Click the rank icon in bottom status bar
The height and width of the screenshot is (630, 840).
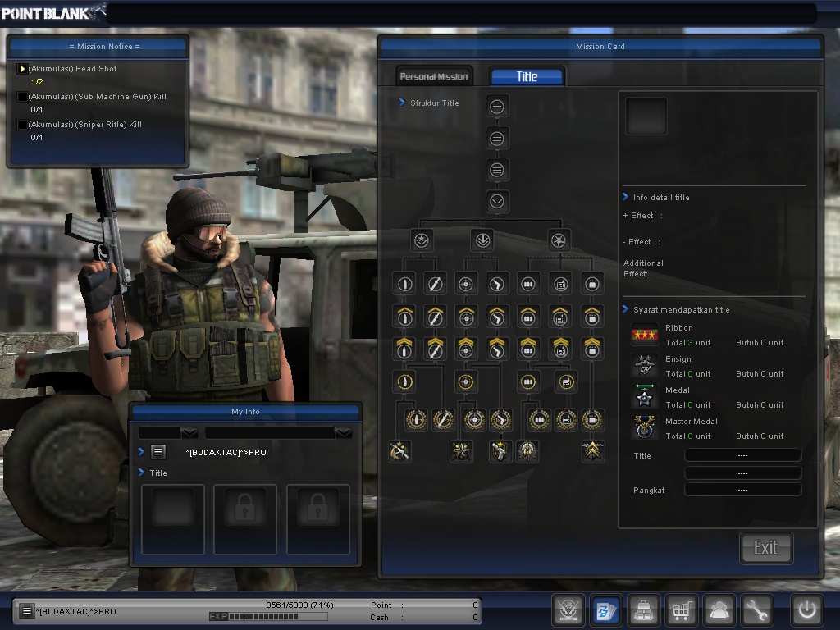pyautogui.click(x=25, y=610)
